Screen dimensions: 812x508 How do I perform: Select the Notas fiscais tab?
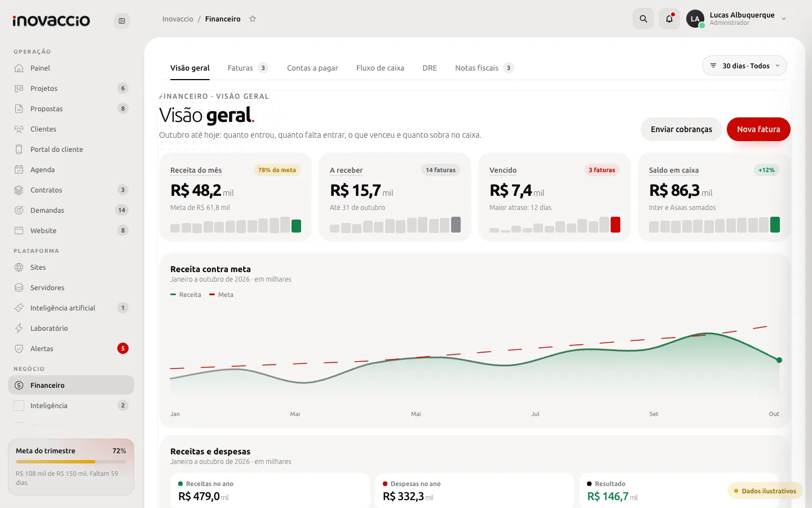click(x=484, y=68)
